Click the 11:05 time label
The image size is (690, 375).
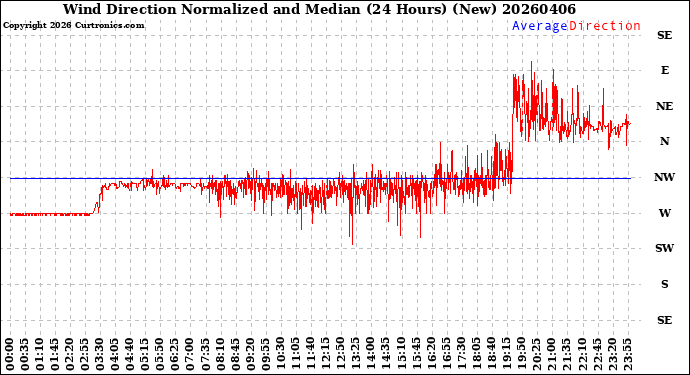[295, 354]
